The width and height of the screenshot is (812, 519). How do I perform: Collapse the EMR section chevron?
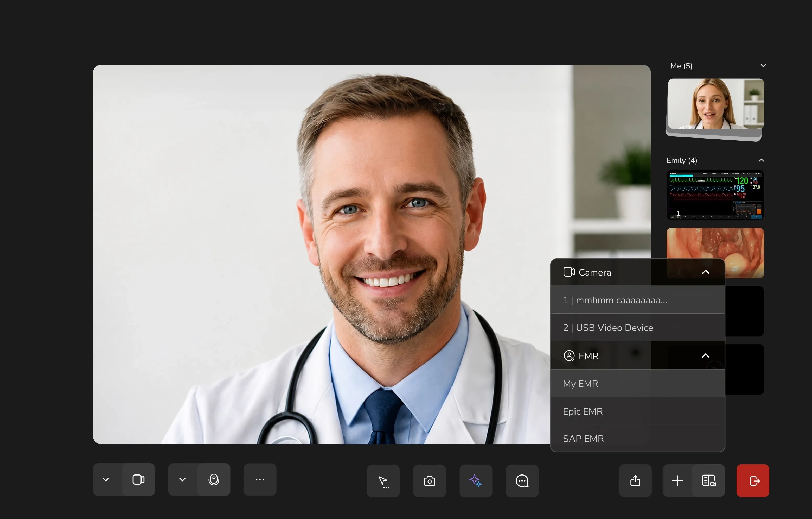pos(706,356)
